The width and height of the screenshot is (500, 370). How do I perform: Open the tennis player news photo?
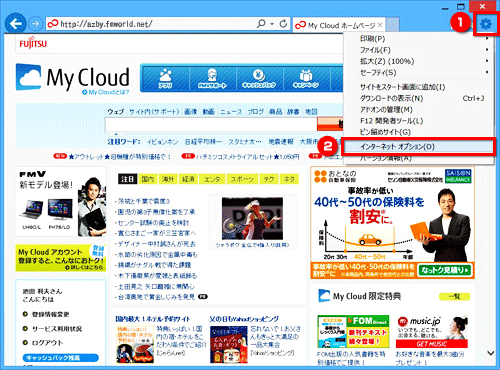252,218
